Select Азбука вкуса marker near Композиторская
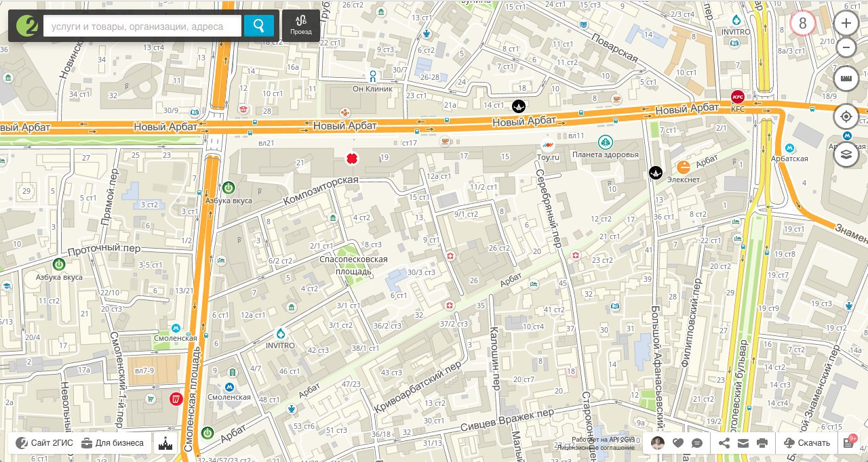This screenshot has width=868, height=462. [229, 188]
